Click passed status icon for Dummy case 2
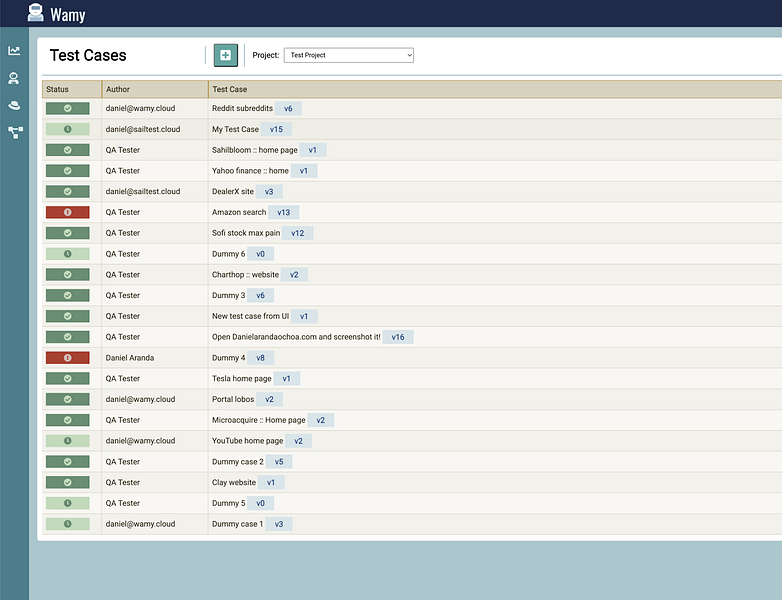Screen dimensions: 782x600 tap(68, 462)
